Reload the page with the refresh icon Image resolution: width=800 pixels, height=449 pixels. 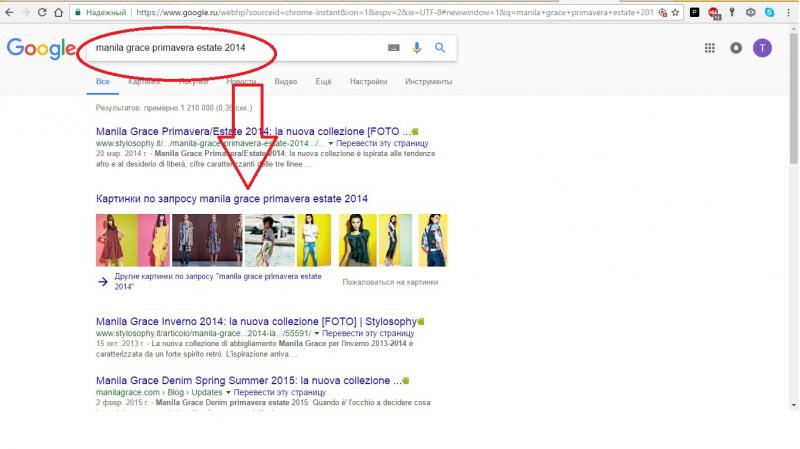pyautogui.click(x=42, y=12)
